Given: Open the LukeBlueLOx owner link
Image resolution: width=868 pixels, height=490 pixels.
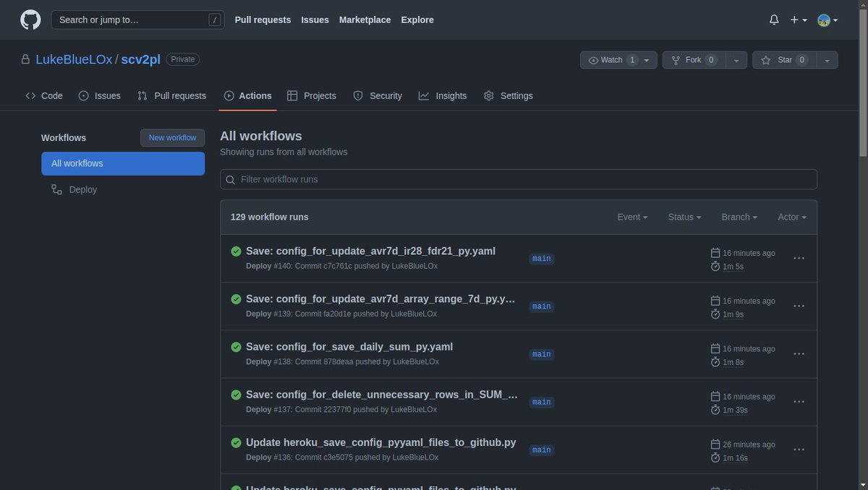Looking at the screenshot, I should (74, 59).
